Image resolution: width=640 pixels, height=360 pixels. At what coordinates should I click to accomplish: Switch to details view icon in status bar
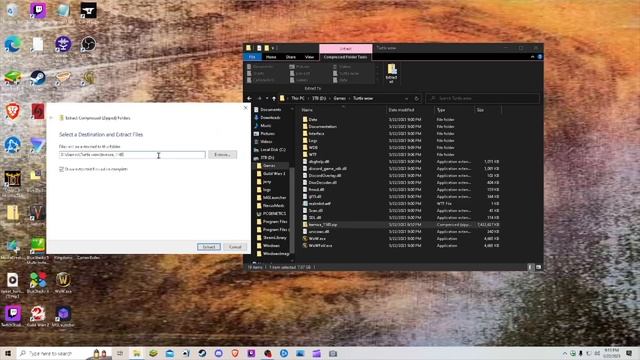click(530, 267)
